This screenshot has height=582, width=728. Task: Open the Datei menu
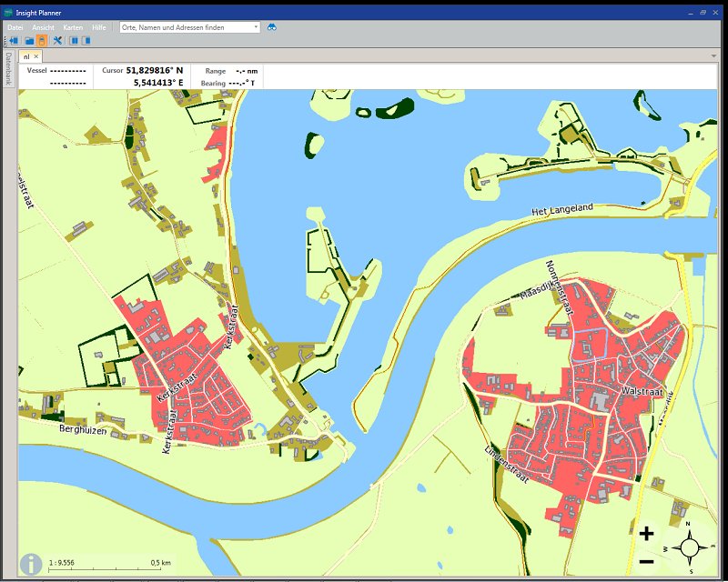15,27
